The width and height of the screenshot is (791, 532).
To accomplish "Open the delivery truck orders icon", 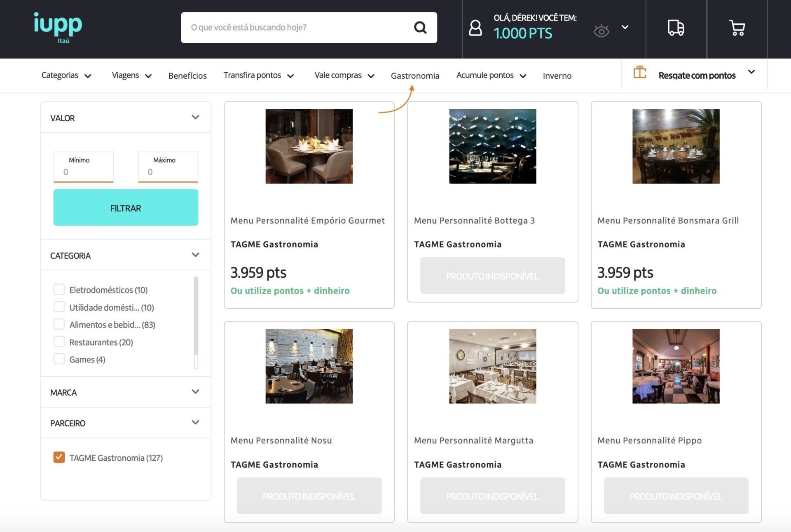I will [676, 28].
